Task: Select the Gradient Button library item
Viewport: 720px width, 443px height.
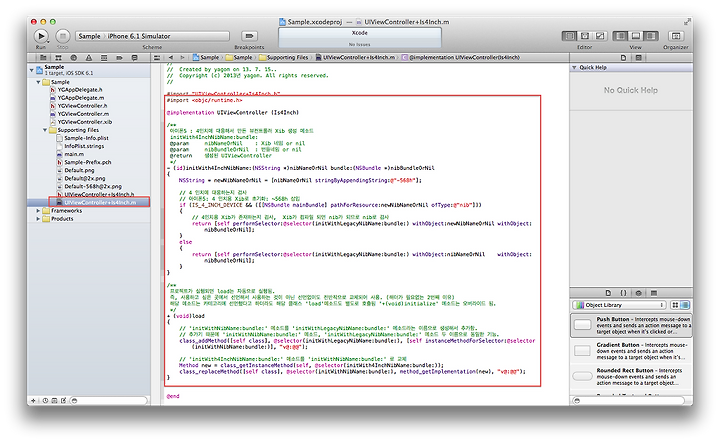Action: (x=631, y=351)
